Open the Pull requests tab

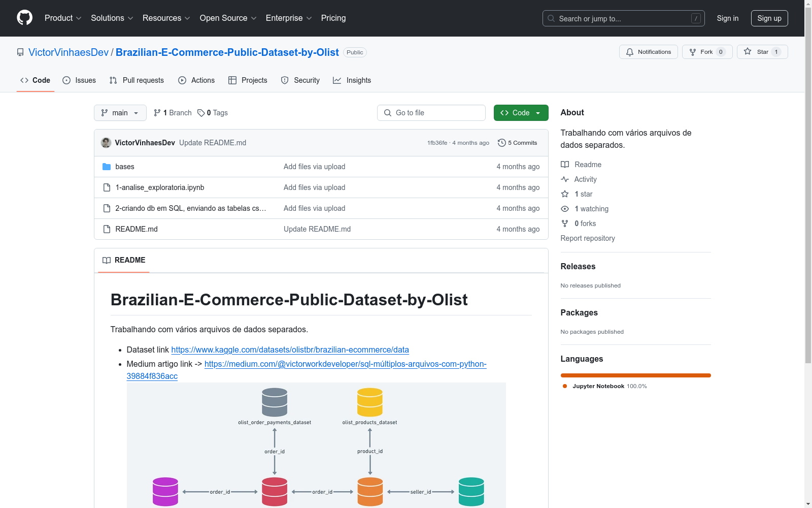(137, 80)
